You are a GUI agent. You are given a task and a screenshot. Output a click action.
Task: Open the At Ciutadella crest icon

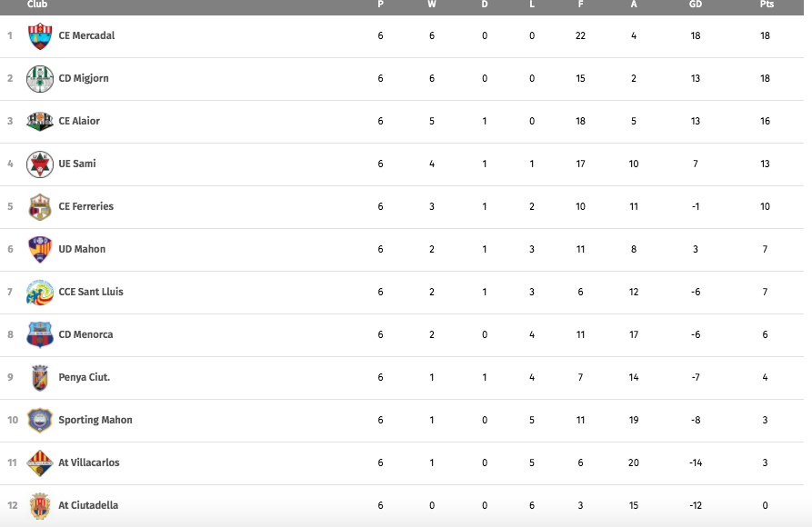point(40,506)
